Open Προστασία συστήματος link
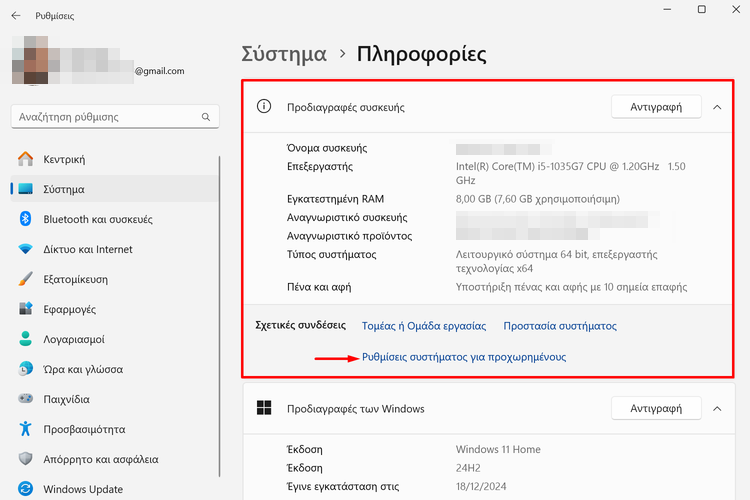The height and width of the screenshot is (500, 750). (560, 326)
